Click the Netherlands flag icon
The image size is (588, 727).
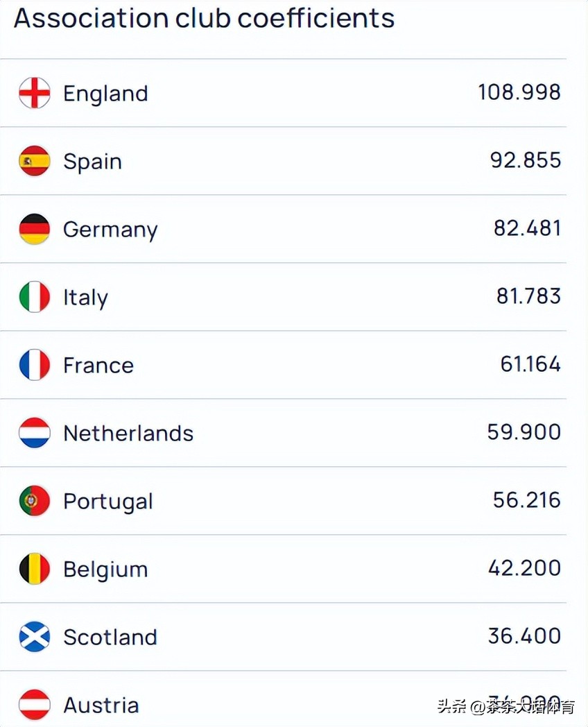pyautogui.click(x=35, y=433)
